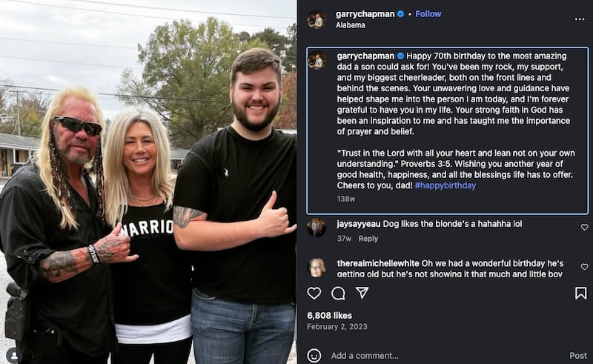Share the post via paper plane icon
593x364 pixels.
(x=362, y=293)
